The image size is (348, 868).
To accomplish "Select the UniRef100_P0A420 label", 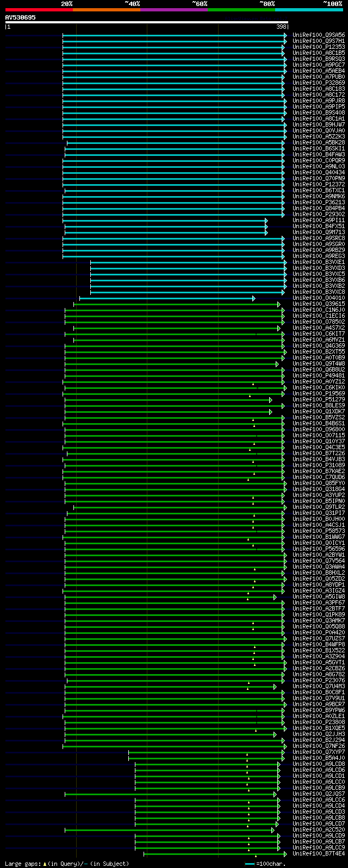I will pyautogui.click(x=319, y=632).
